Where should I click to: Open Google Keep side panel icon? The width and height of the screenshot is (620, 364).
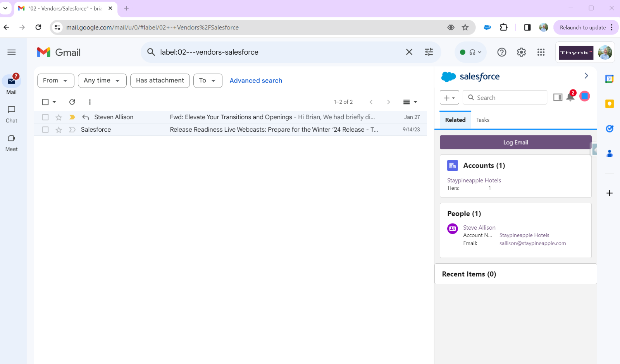(x=610, y=104)
